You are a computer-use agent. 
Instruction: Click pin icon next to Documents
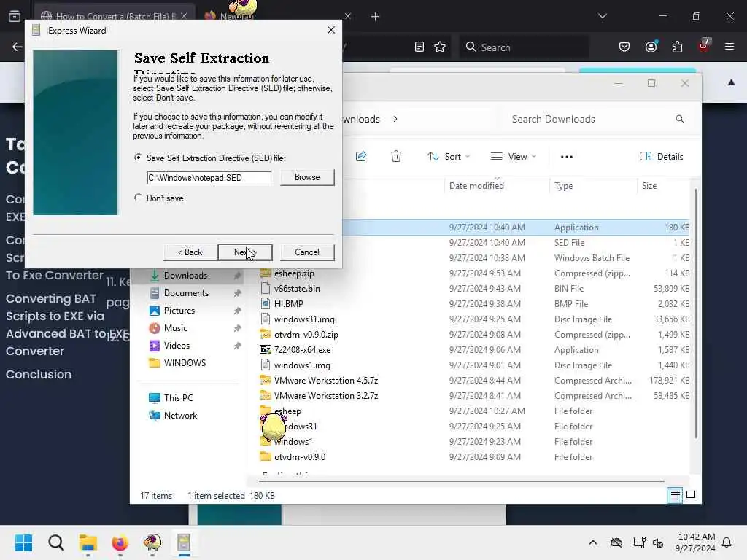click(x=237, y=293)
